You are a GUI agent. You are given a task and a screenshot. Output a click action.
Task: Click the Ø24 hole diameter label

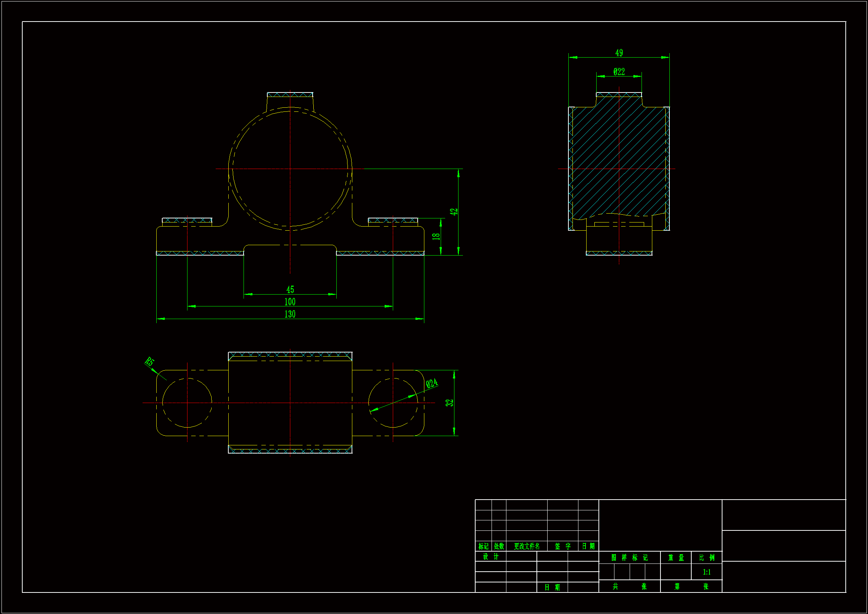pos(432,384)
